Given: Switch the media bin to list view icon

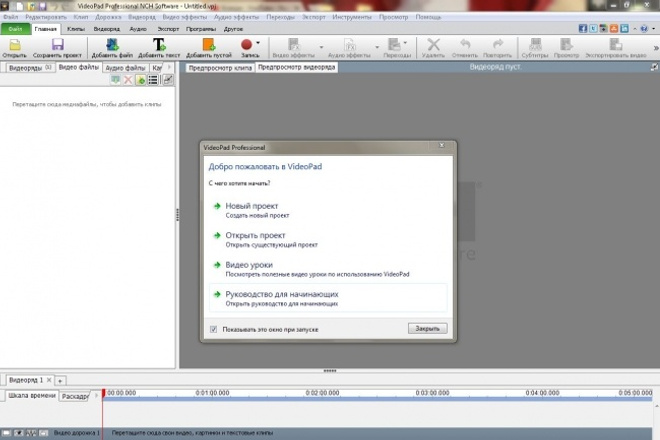Looking at the screenshot, I should (153, 80).
